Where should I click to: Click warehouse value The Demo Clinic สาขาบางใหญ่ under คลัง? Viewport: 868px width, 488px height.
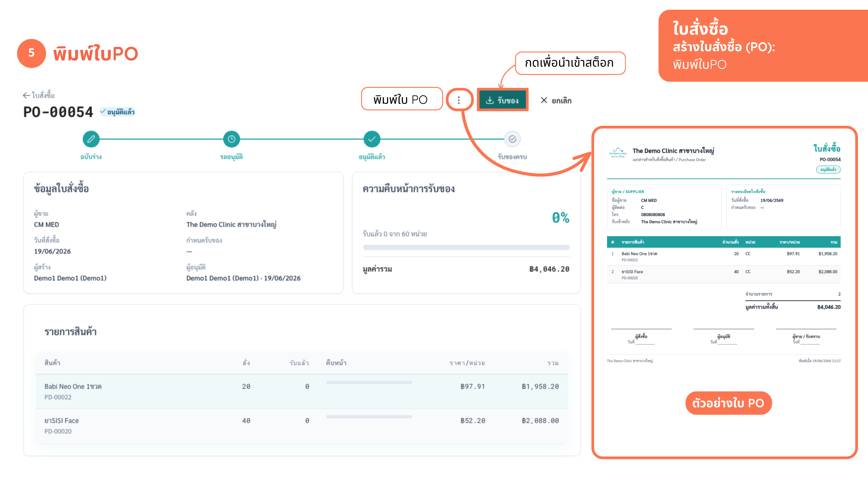pyautogui.click(x=231, y=225)
